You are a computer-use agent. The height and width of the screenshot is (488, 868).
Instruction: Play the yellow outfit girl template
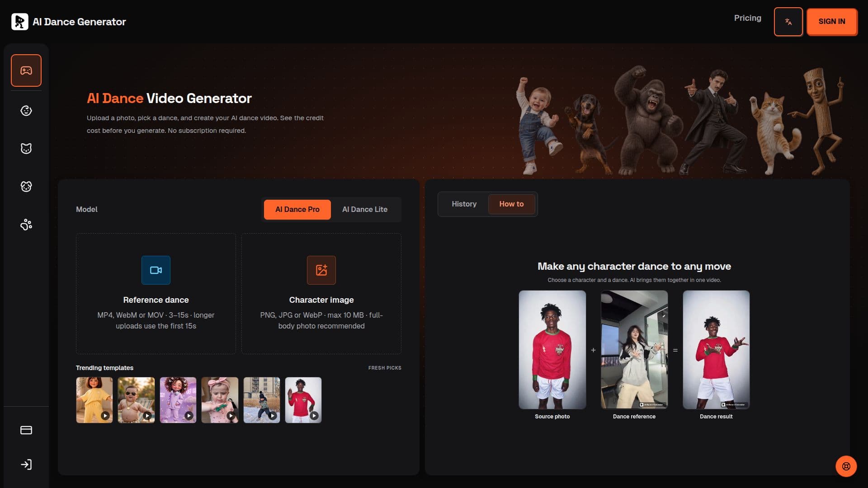tap(94, 400)
